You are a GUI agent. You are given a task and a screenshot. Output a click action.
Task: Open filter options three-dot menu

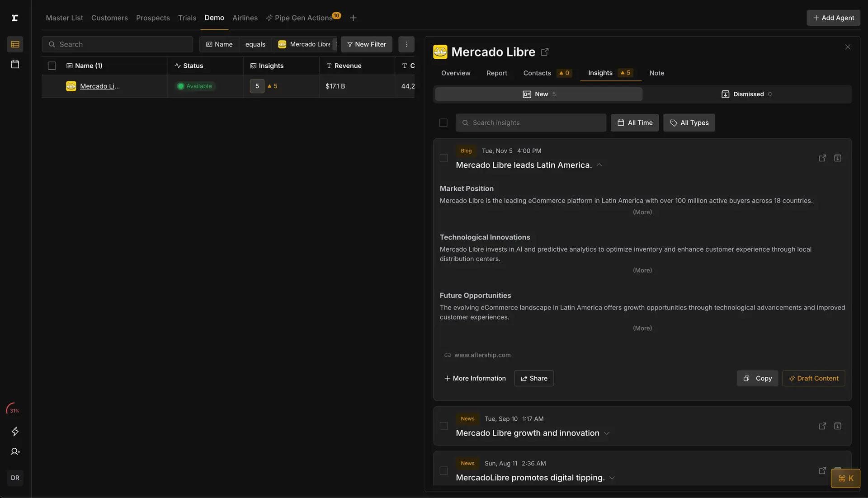point(406,44)
